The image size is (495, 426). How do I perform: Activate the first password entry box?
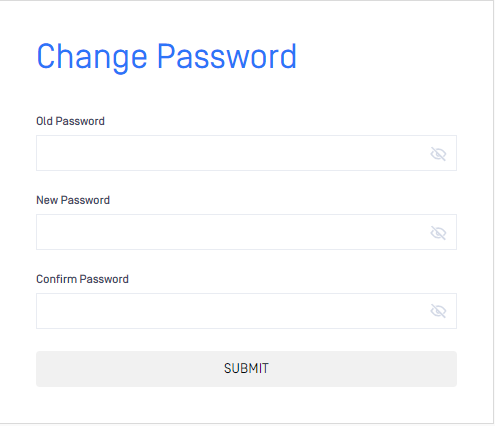[x=246, y=153]
